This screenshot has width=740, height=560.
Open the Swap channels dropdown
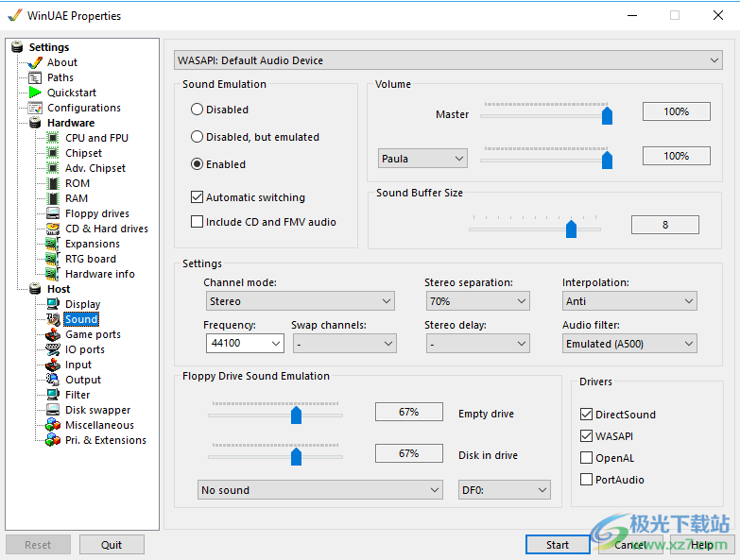(345, 343)
